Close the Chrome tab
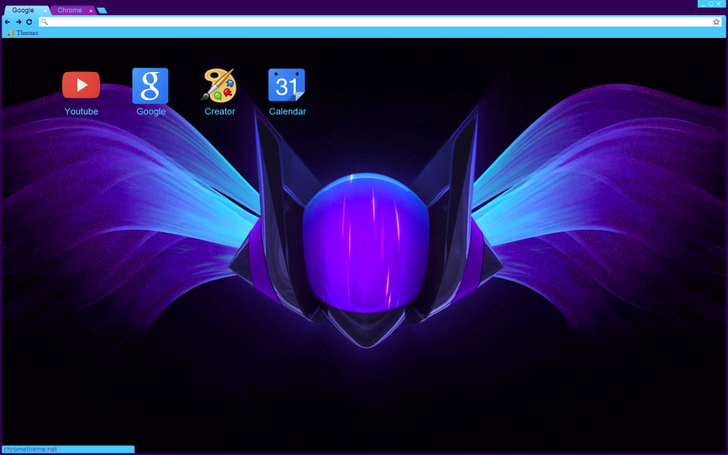Image resolution: width=728 pixels, height=455 pixels. (x=91, y=11)
